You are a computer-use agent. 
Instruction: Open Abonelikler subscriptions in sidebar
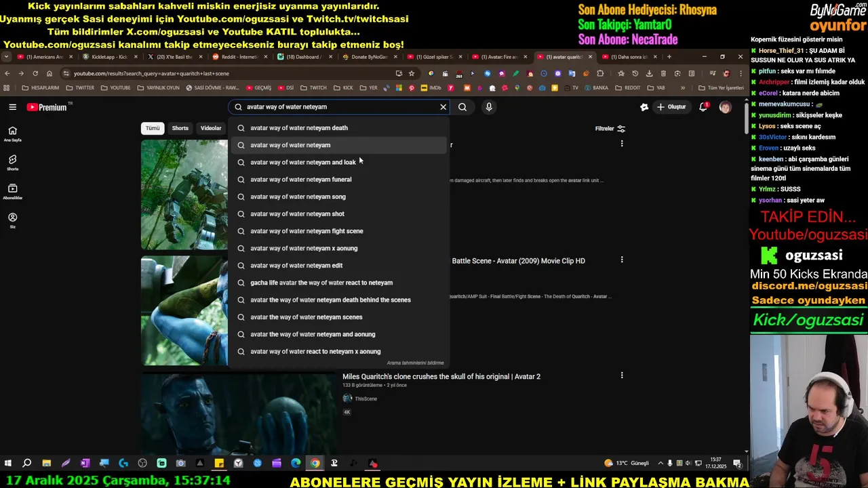pos(12,192)
